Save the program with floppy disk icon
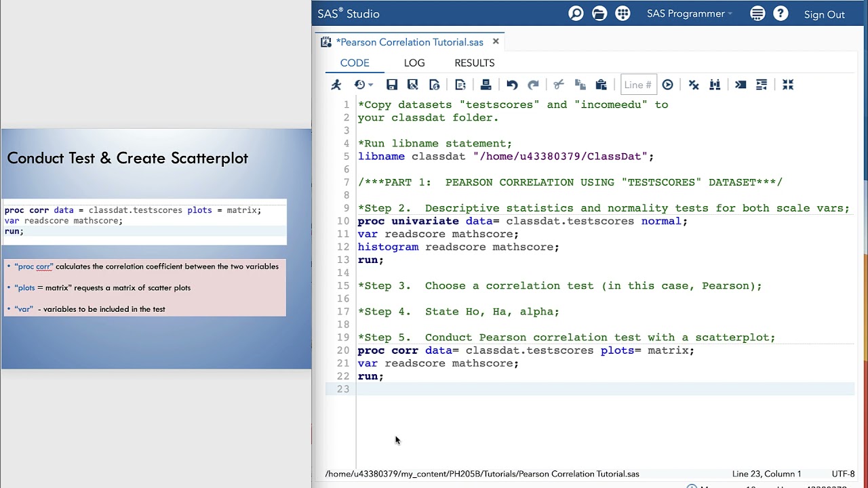Viewport: 868px width, 488px height. [392, 85]
